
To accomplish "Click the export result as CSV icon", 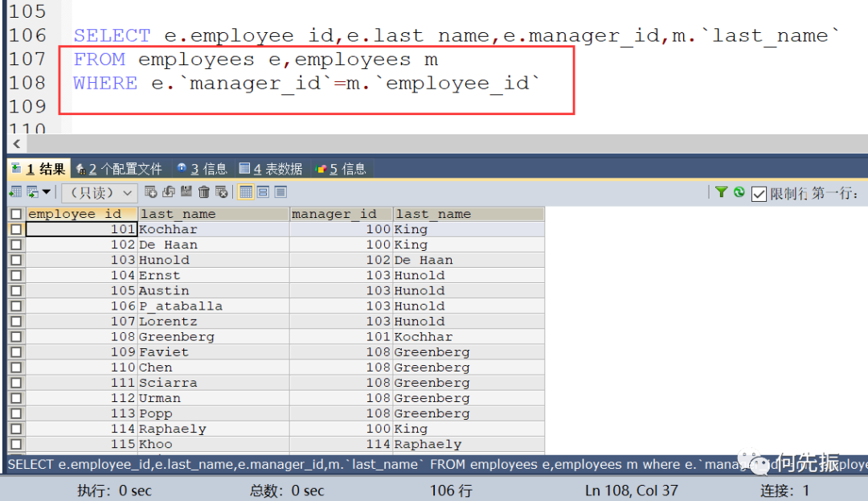I will (15, 192).
